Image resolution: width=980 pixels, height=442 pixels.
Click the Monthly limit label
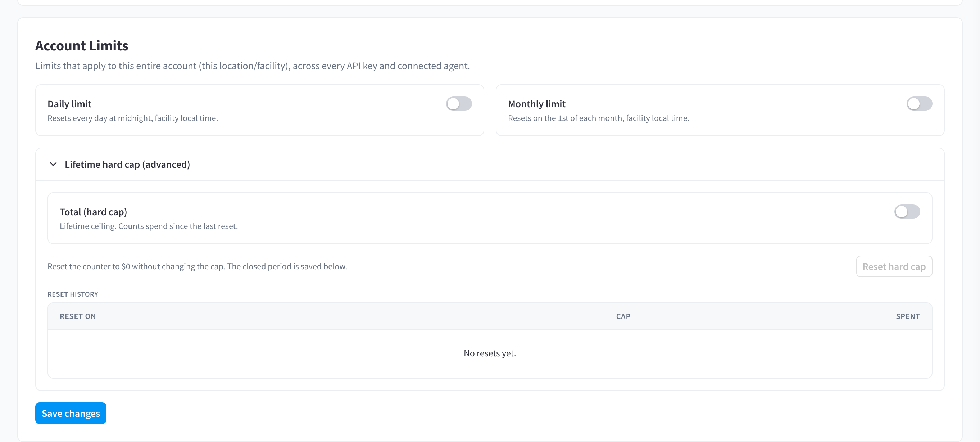tap(537, 104)
